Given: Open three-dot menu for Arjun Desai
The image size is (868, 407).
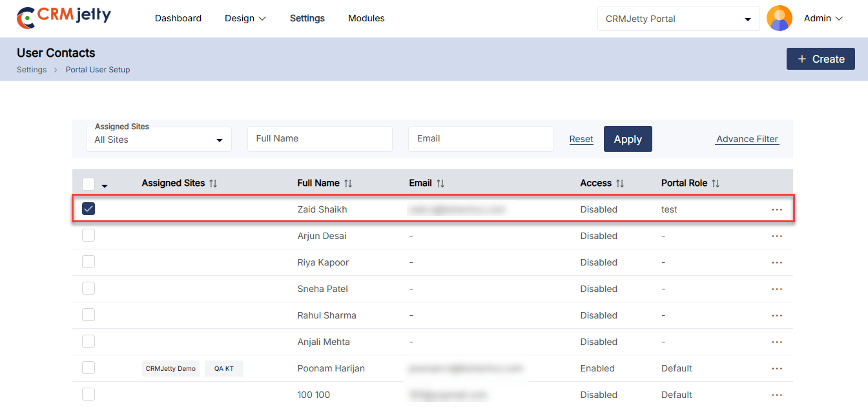Looking at the screenshot, I should click(776, 236).
